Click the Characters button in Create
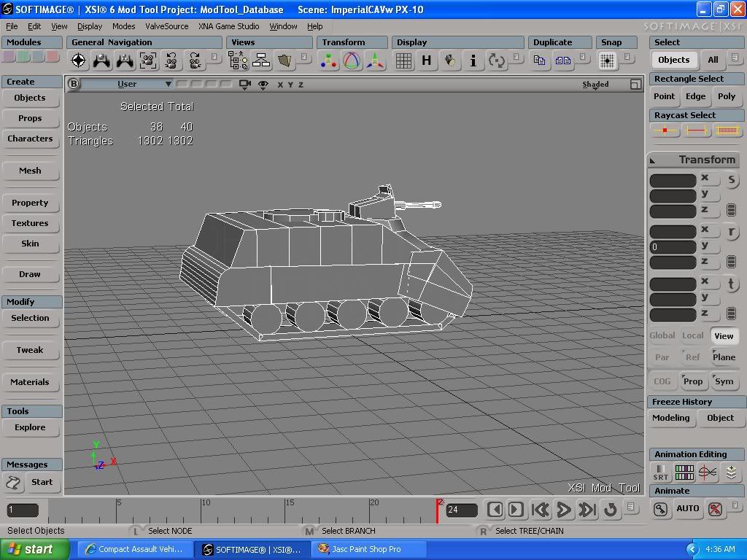747x560 pixels. click(30, 139)
